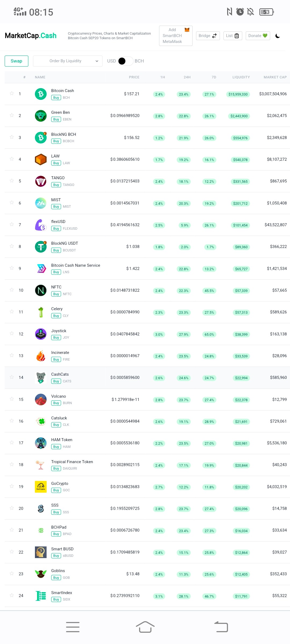
Task: Open the Order By Liquidity dropdown
Action: point(68,61)
